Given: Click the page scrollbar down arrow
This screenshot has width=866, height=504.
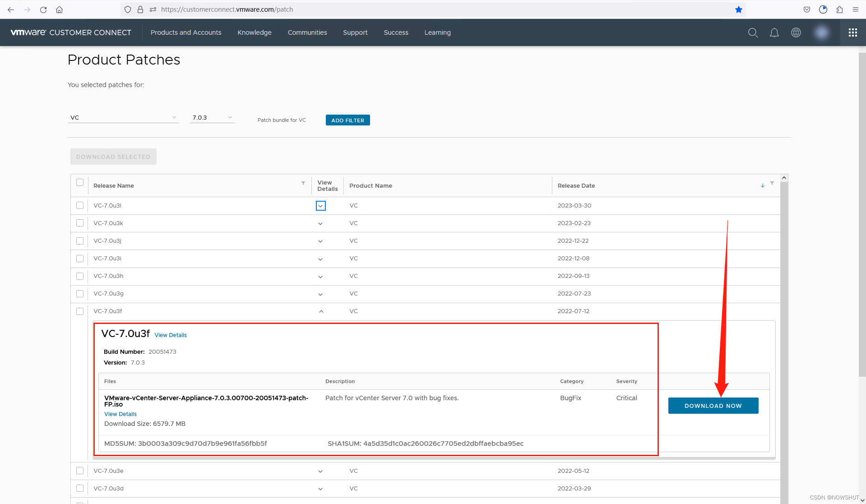Looking at the screenshot, I should click(x=862, y=500).
